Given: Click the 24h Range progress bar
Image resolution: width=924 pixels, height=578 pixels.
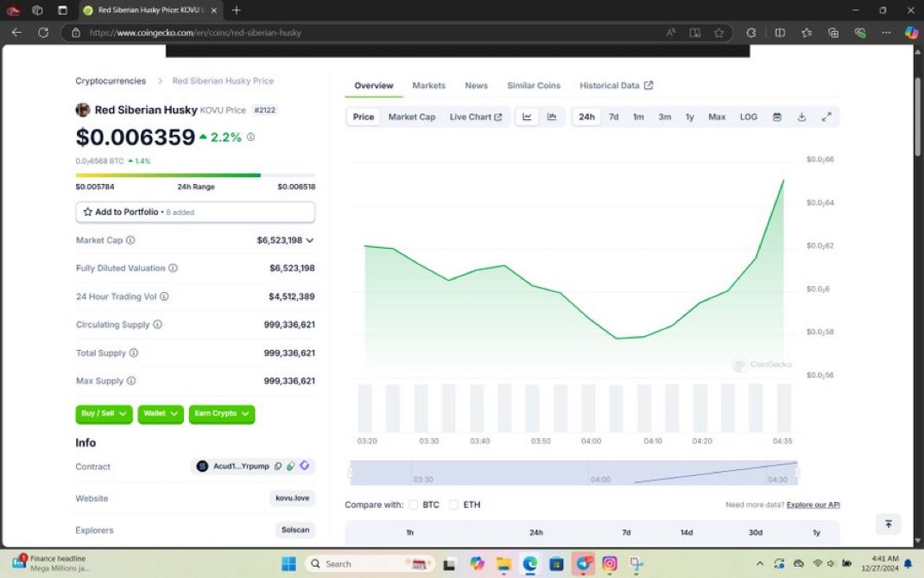Looking at the screenshot, I should click(195, 175).
